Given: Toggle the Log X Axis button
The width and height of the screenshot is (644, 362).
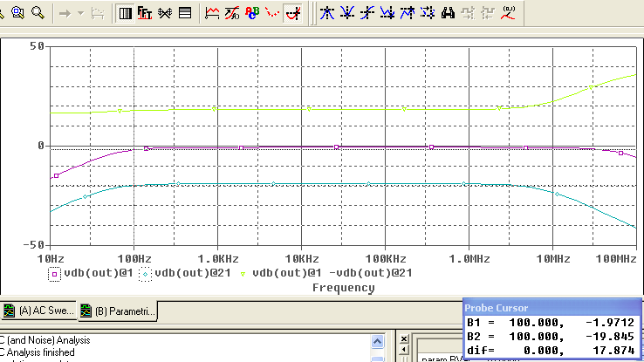Looking at the screenshot, I should point(125,13).
